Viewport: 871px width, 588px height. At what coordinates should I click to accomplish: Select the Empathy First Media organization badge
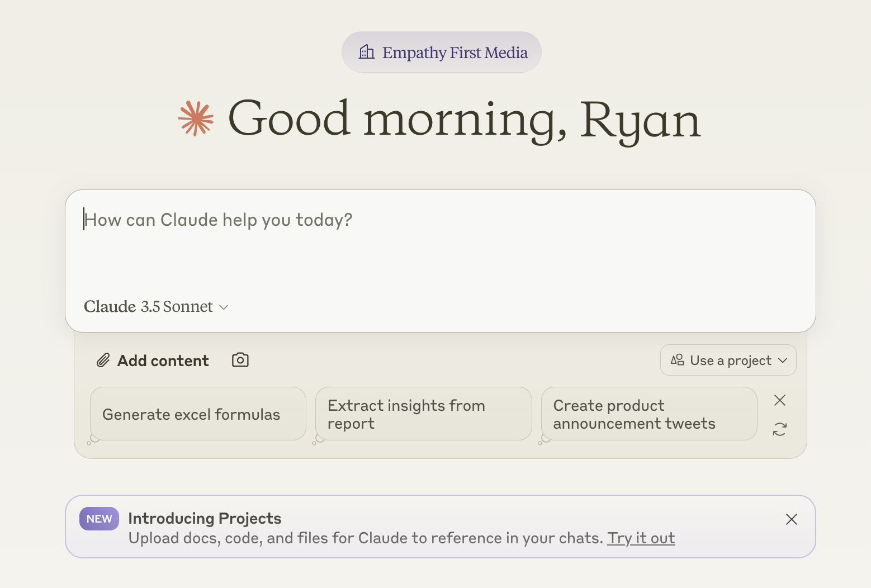click(441, 52)
